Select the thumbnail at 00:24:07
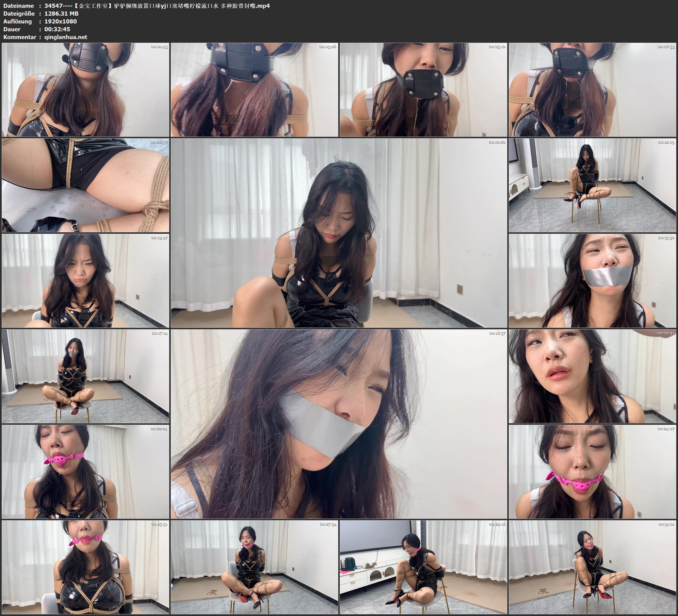678x616 pixels. pos(592,472)
